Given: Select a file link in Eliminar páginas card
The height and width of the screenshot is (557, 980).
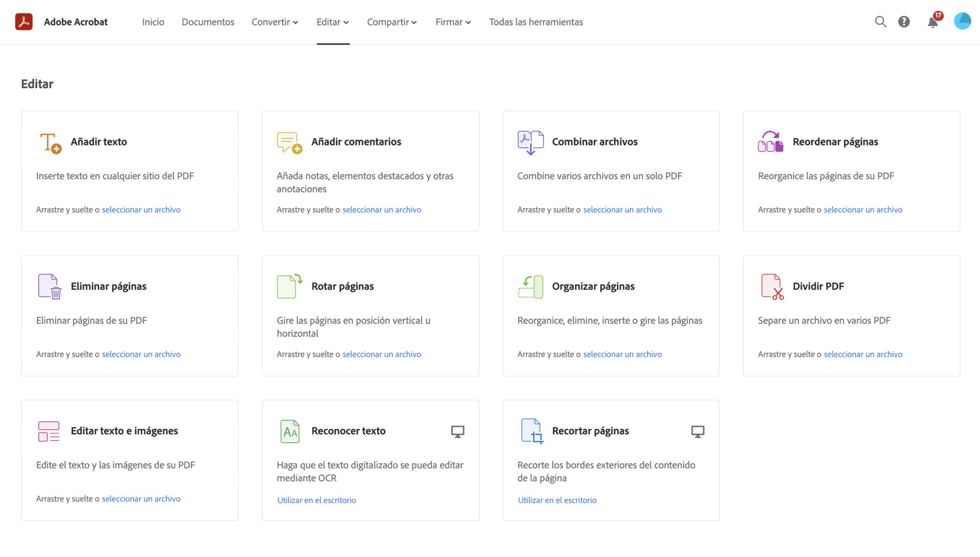Looking at the screenshot, I should point(141,355).
